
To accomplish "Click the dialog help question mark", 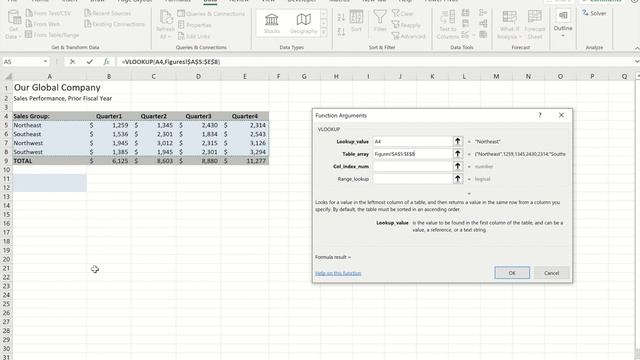I will click(x=540, y=116).
